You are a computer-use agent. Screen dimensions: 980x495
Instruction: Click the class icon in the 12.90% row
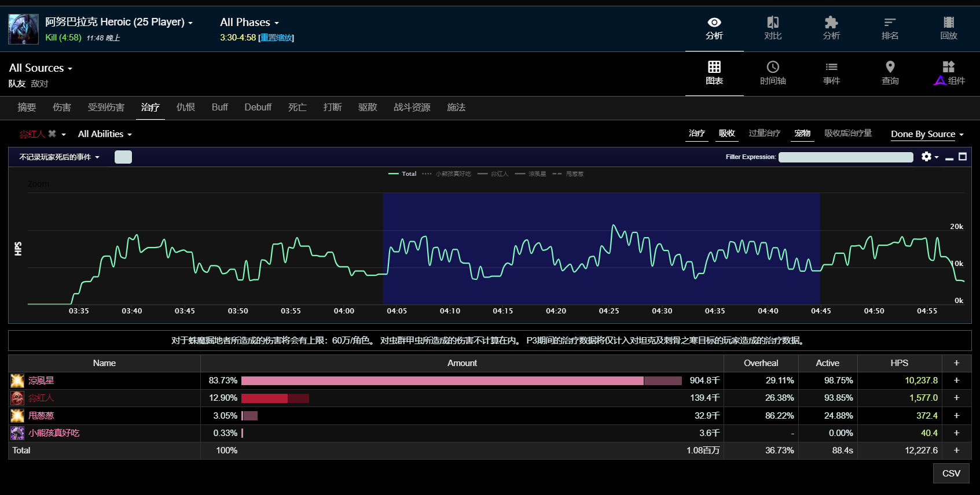click(17, 398)
